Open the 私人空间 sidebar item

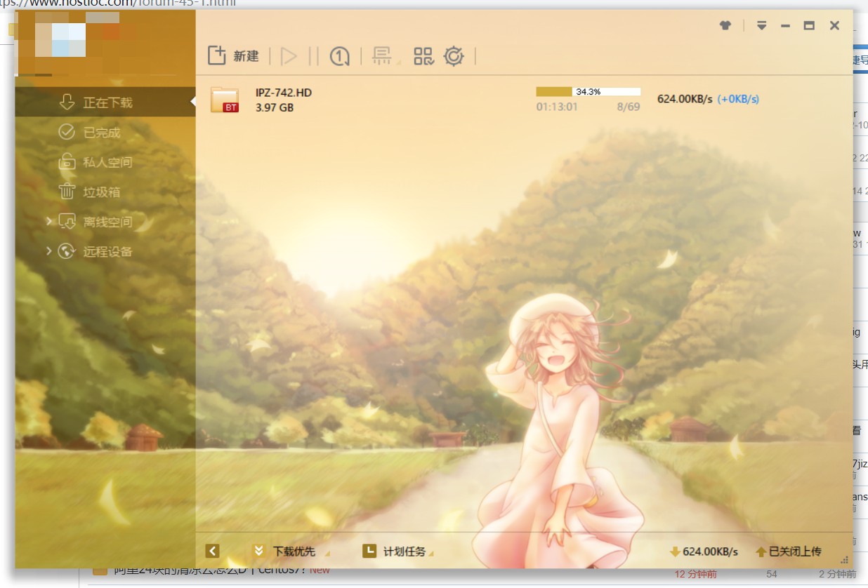105,162
